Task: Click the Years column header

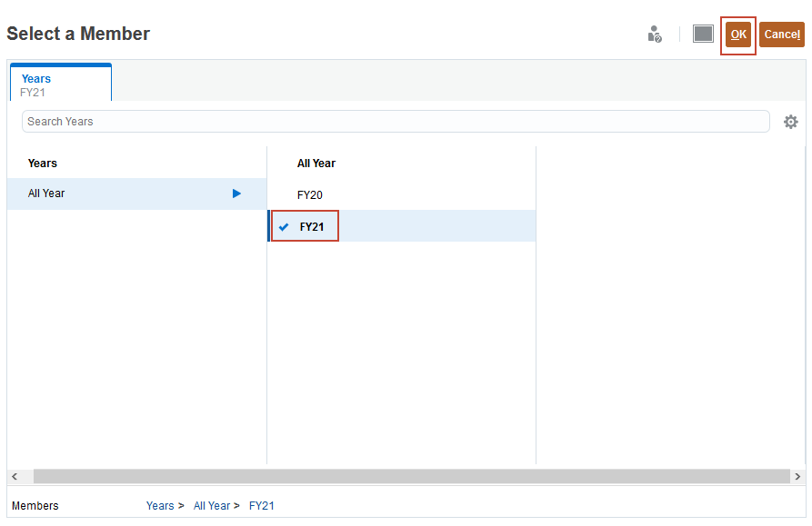Action: click(43, 164)
